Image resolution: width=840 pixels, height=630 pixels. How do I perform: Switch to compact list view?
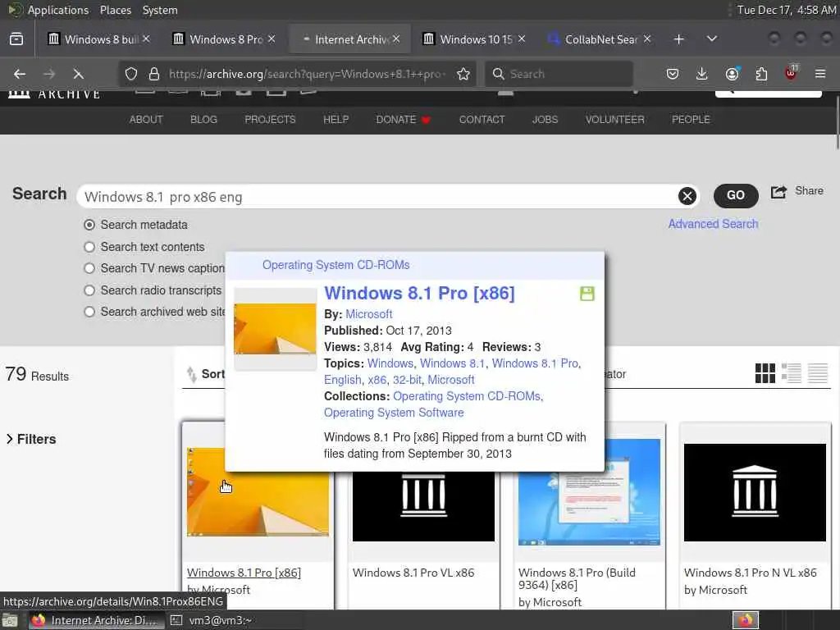818,373
